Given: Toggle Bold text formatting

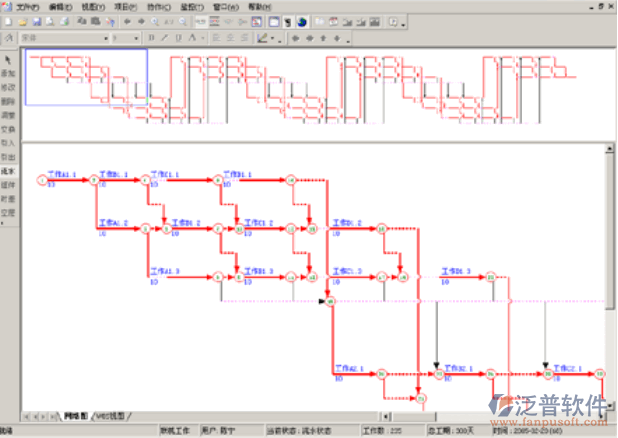Looking at the screenshot, I should pyautogui.click(x=151, y=38).
